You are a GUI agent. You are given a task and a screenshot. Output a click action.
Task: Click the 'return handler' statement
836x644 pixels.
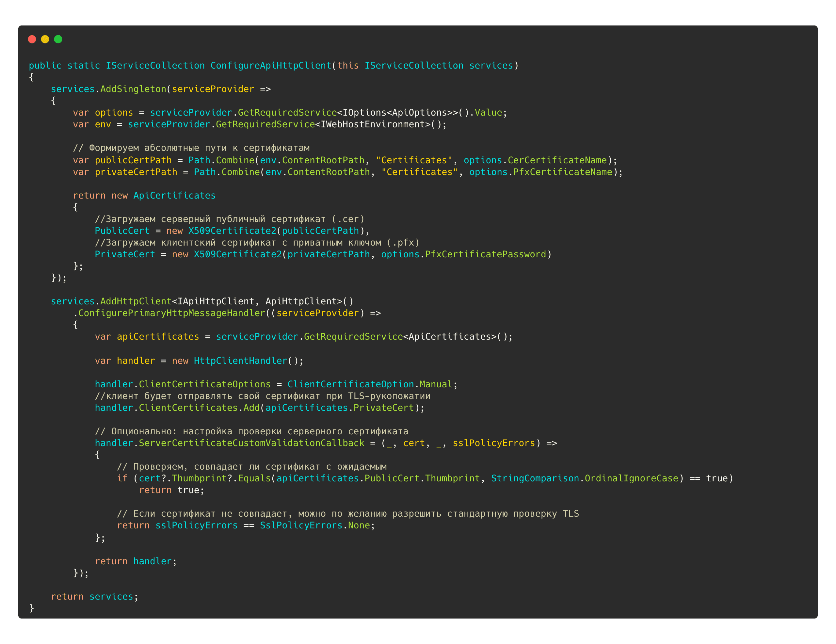(x=135, y=561)
